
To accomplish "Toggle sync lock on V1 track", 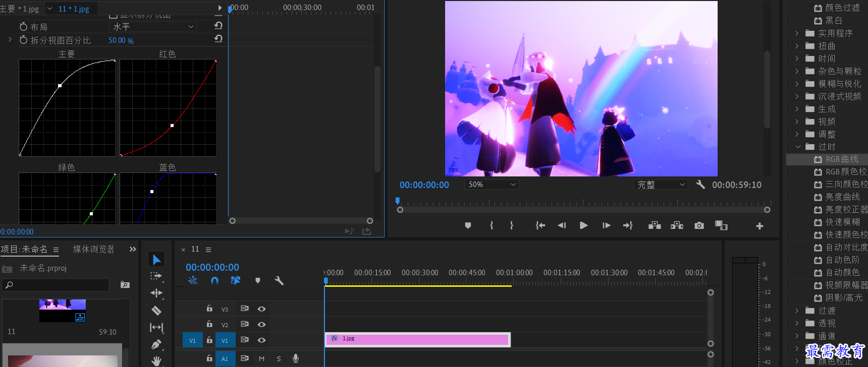I will 244,339.
